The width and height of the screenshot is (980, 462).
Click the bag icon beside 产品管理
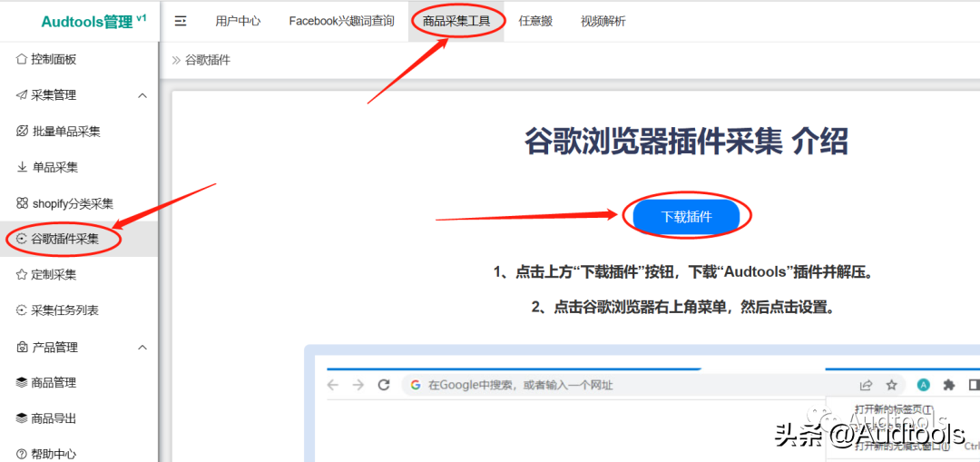click(x=22, y=347)
